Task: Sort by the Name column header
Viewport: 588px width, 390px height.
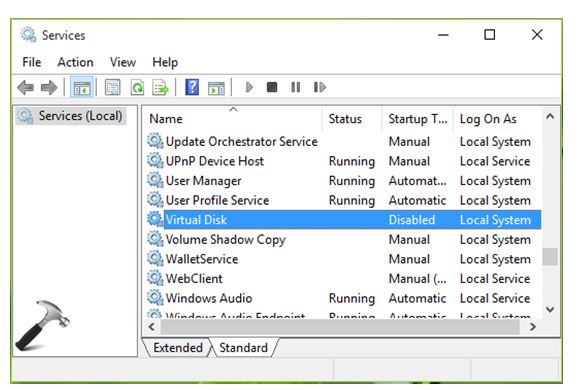Action: 232,119
